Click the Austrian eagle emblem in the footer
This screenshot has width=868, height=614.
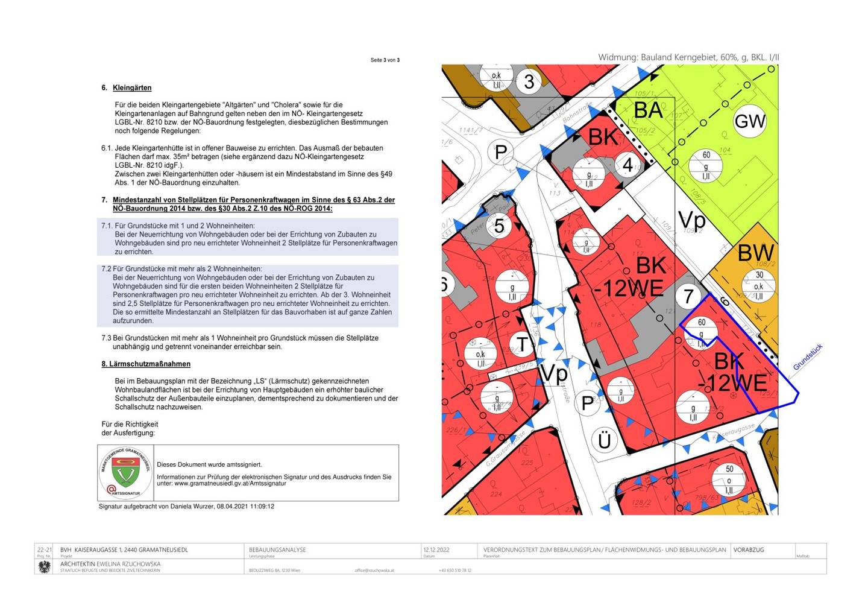[x=43, y=566]
